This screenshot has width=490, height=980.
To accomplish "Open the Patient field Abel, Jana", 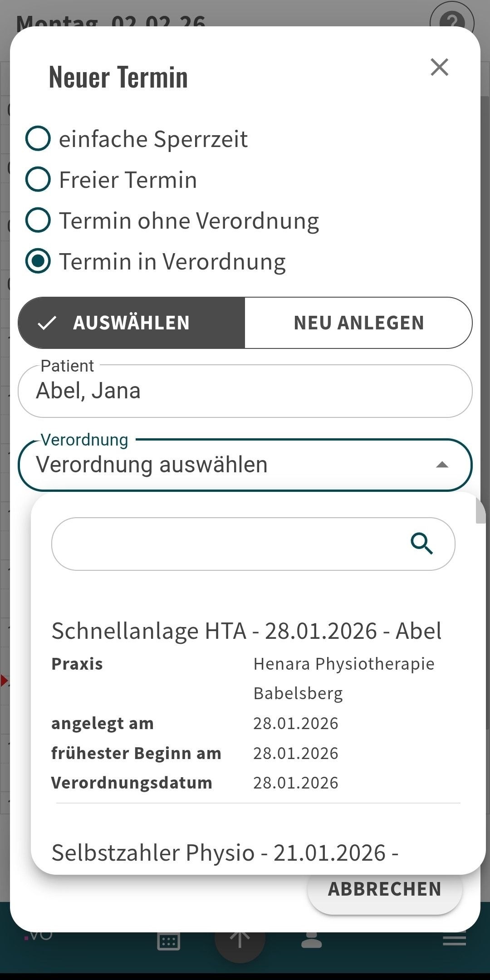I will point(245,391).
